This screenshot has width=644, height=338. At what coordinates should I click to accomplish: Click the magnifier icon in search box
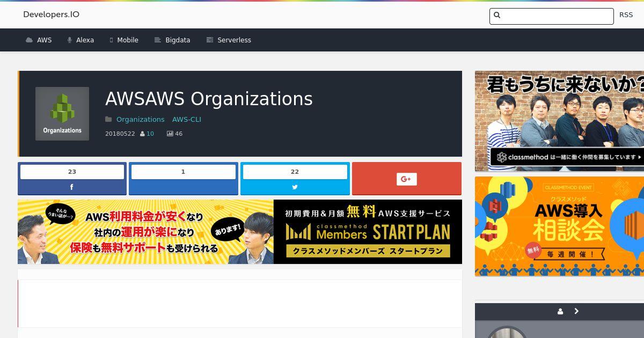[497, 16]
